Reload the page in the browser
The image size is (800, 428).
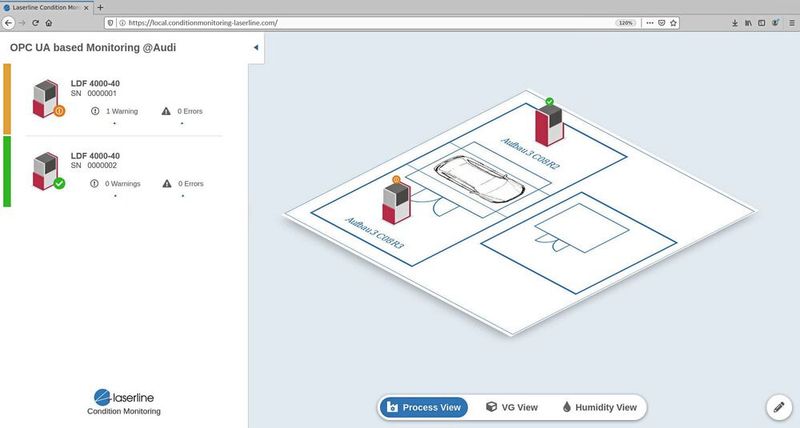click(x=36, y=22)
